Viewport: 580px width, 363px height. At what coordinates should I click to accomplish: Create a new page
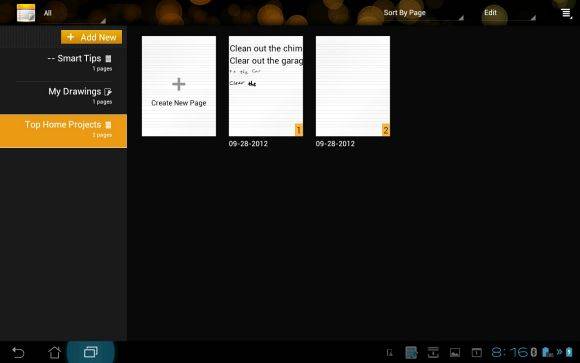[179, 86]
